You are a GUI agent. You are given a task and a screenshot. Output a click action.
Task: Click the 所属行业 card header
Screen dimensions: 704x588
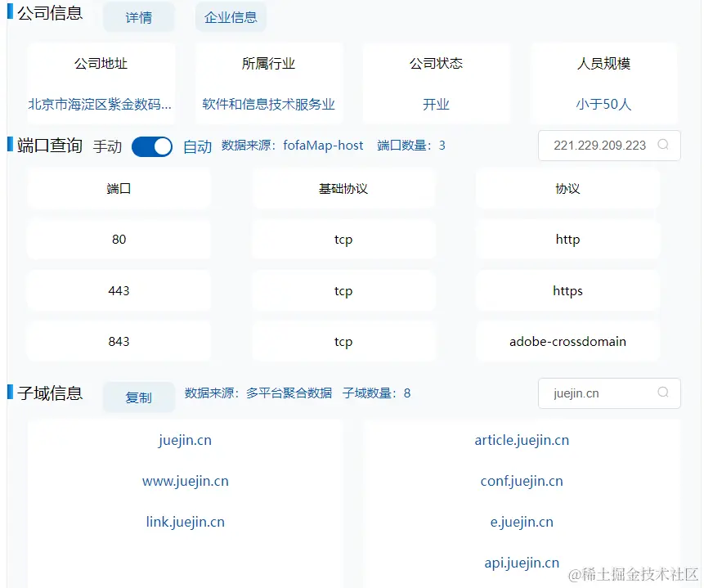coord(268,63)
